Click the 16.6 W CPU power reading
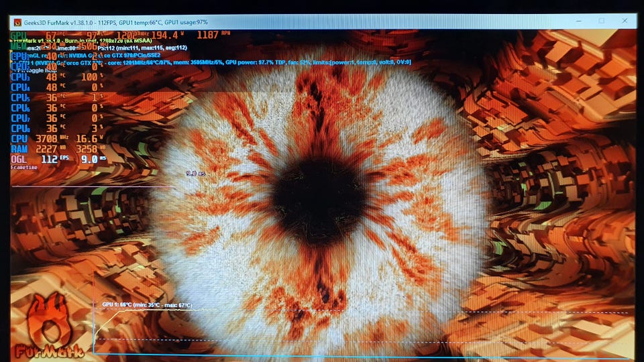Image resolution: width=644 pixels, height=362 pixels. click(89, 139)
